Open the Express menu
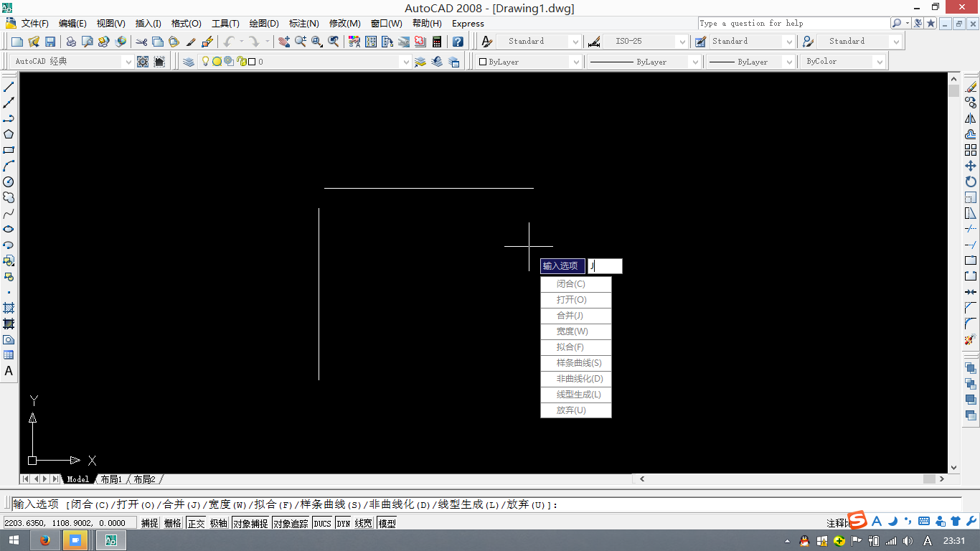980x551 pixels. [468, 24]
